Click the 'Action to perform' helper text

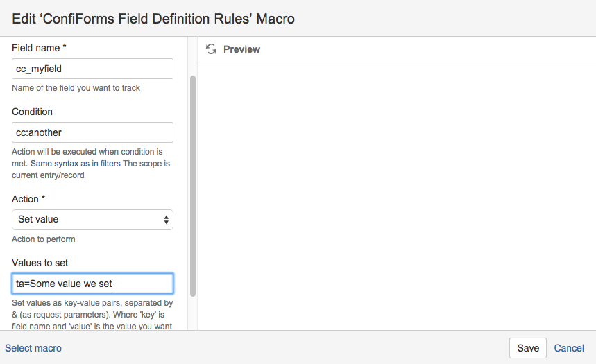[x=44, y=239]
